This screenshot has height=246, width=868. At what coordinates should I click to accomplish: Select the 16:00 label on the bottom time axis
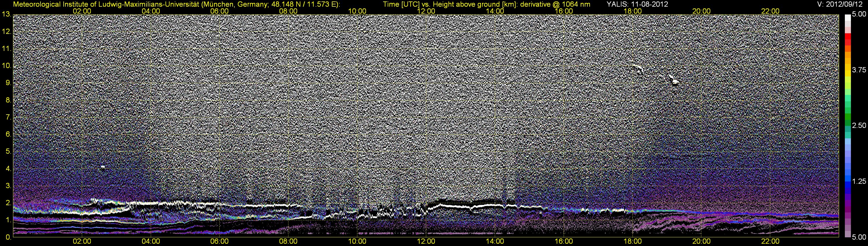click(x=564, y=242)
